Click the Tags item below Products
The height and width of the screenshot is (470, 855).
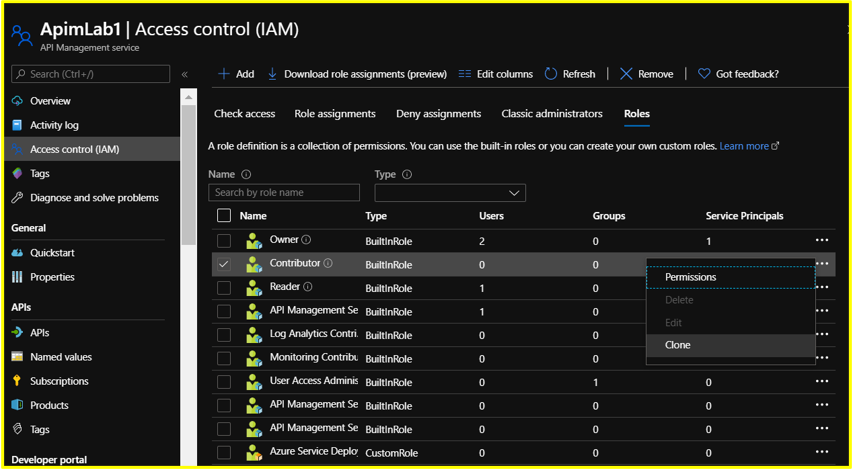coord(40,429)
